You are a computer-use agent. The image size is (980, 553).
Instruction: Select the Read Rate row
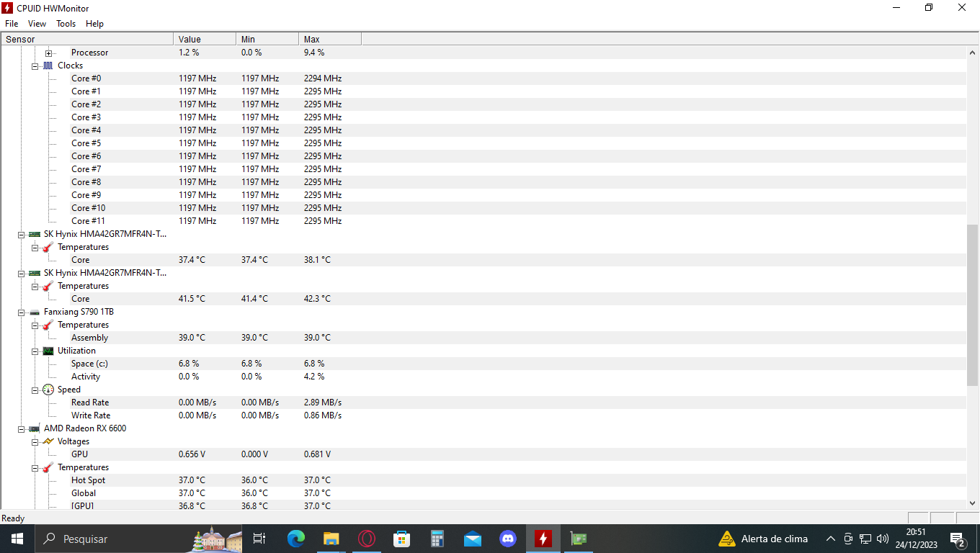[x=484, y=403]
